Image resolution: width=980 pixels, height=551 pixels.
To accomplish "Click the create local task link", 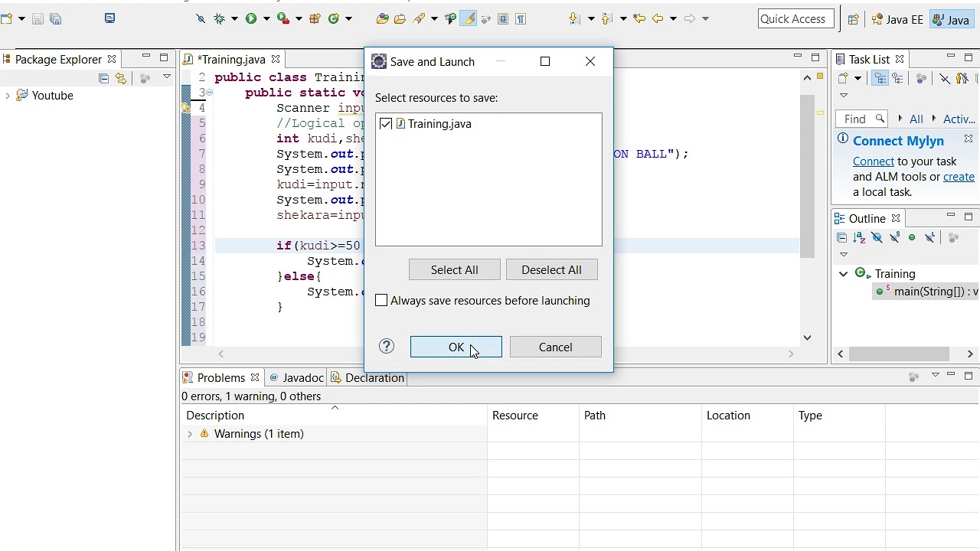I will (959, 177).
